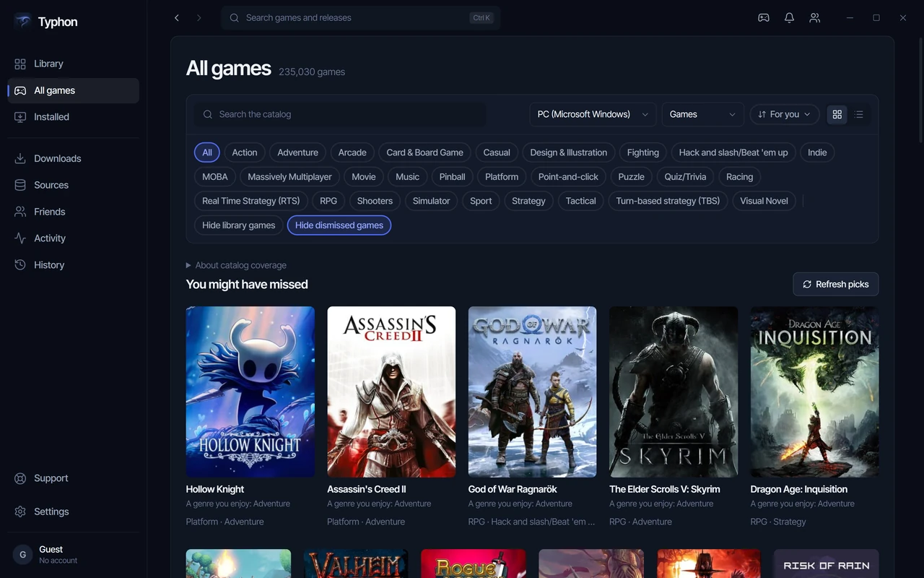Screen dimensions: 924x578
Task: Switch to list view
Action: click(859, 114)
